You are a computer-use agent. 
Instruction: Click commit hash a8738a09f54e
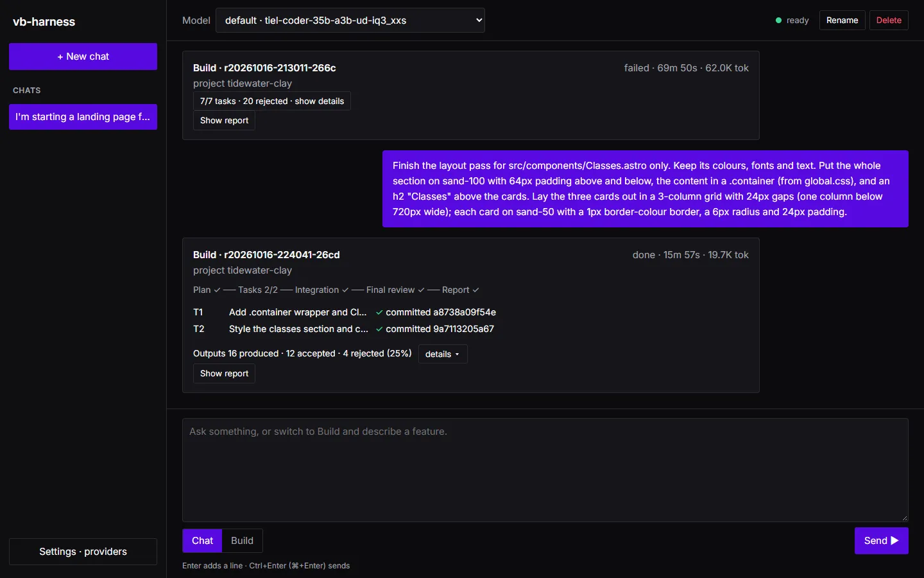[x=465, y=312]
